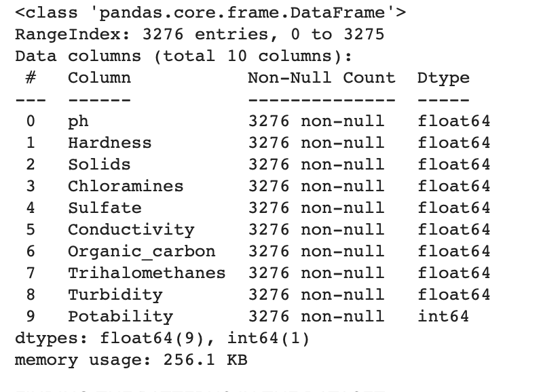This screenshot has height=392, width=543.
Task: Click the RangeIndex 3276 entries line
Action: pos(200,34)
